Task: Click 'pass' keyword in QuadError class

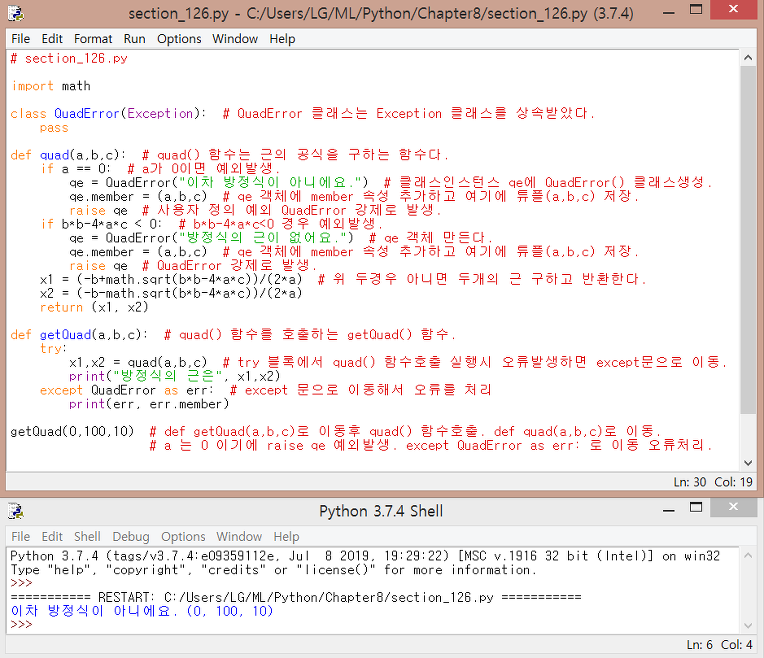Action: [54, 128]
